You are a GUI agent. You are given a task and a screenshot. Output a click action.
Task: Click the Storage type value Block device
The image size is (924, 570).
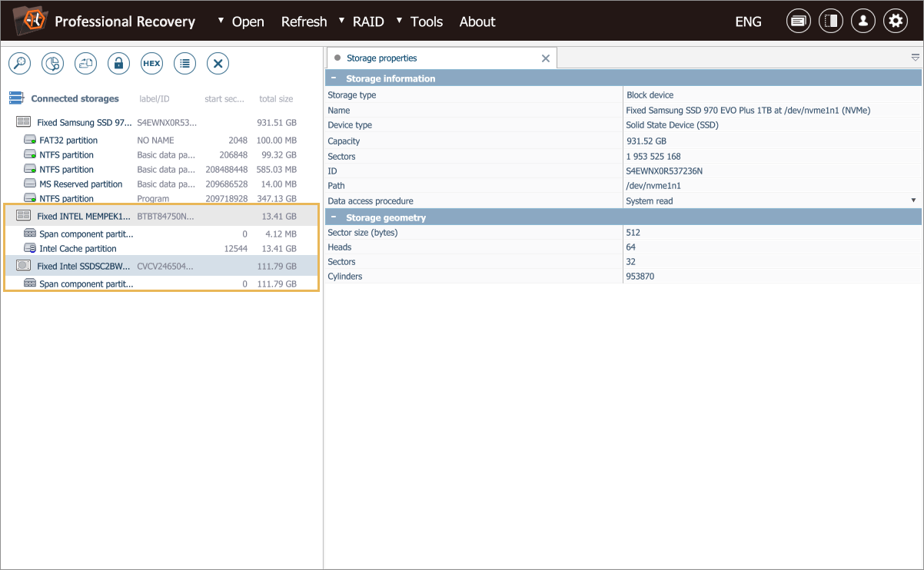(650, 95)
